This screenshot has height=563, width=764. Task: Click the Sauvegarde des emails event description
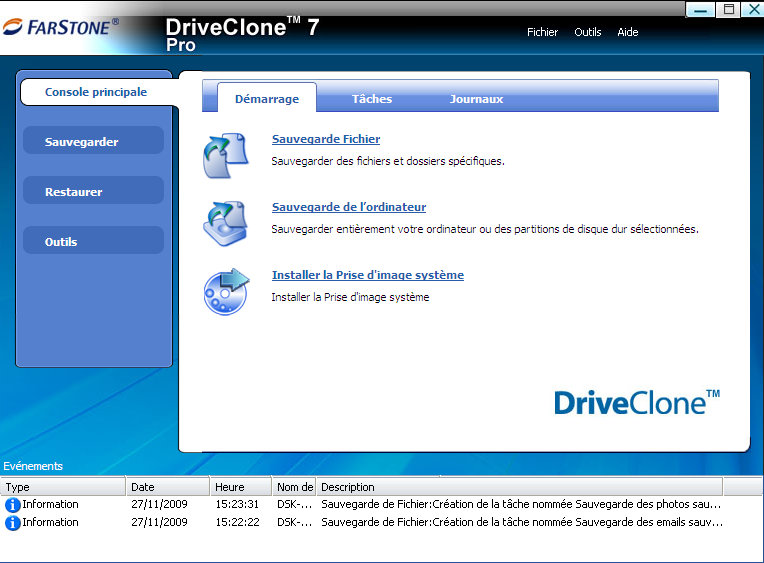click(522, 523)
